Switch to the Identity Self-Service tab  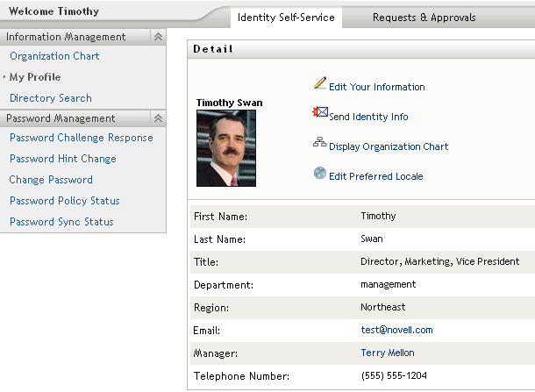286,18
